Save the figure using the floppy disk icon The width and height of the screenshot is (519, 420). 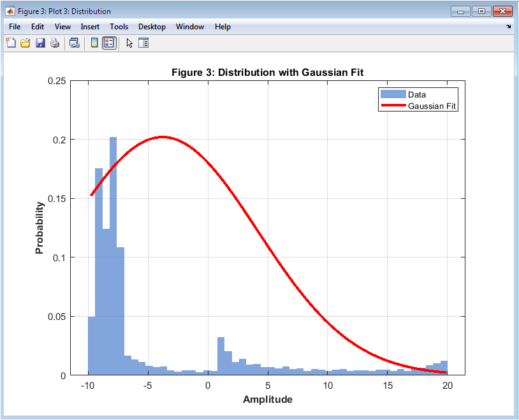coord(40,43)
